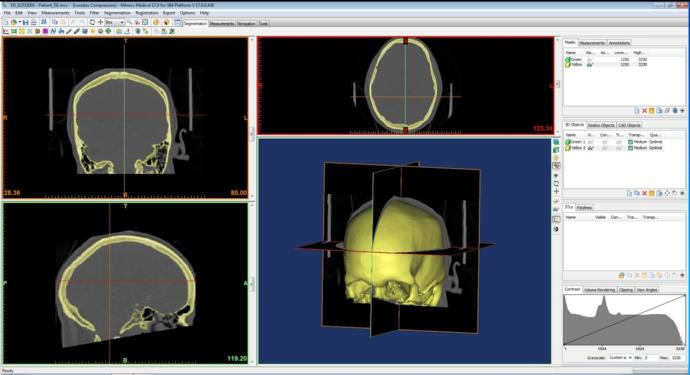Click the Green 1 object color swatch
This screenshot has width=690, height=375.
click(x=568, y=142)
